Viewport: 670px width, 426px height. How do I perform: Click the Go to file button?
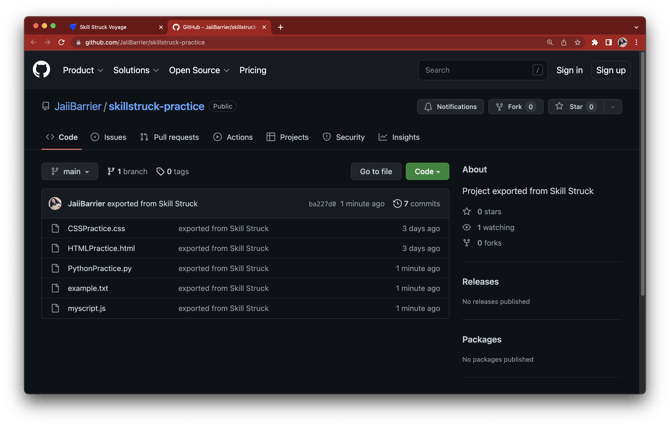pyautogui.click(x=376, y=171)
